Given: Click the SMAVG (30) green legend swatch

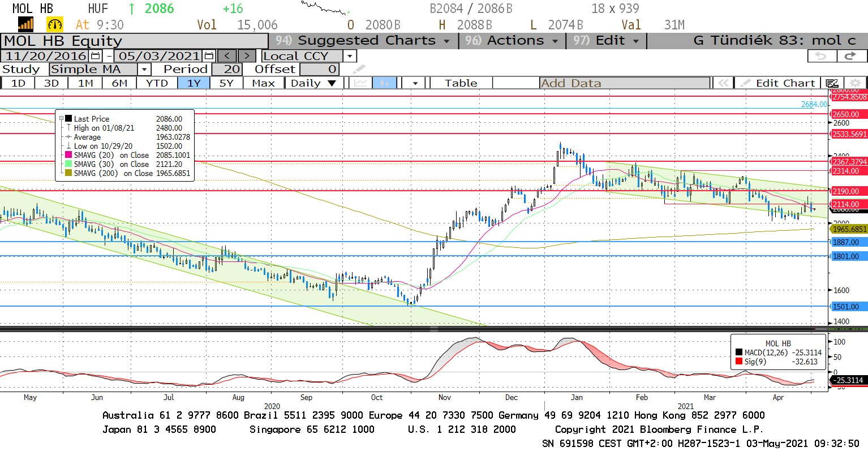Looking at the screenshot, I should pos(68,164).
